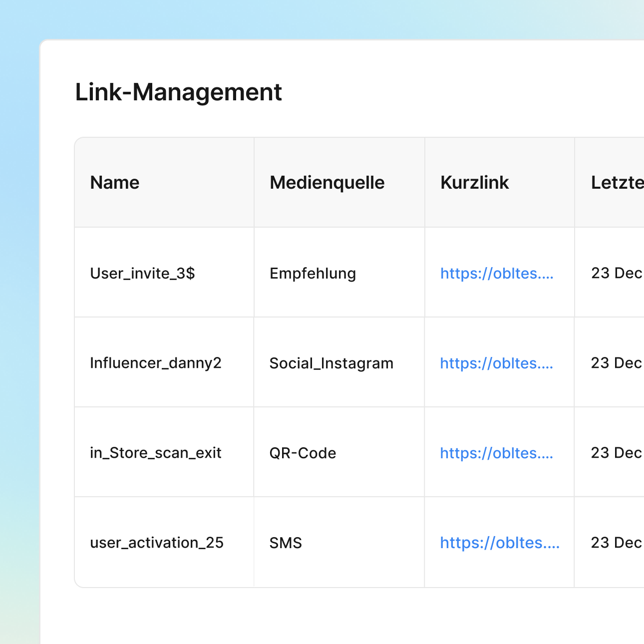The width and height of the screenshot is (644, 644).
Task: Open the short link for in_Store_scan_exit
Action: [497, 453]
